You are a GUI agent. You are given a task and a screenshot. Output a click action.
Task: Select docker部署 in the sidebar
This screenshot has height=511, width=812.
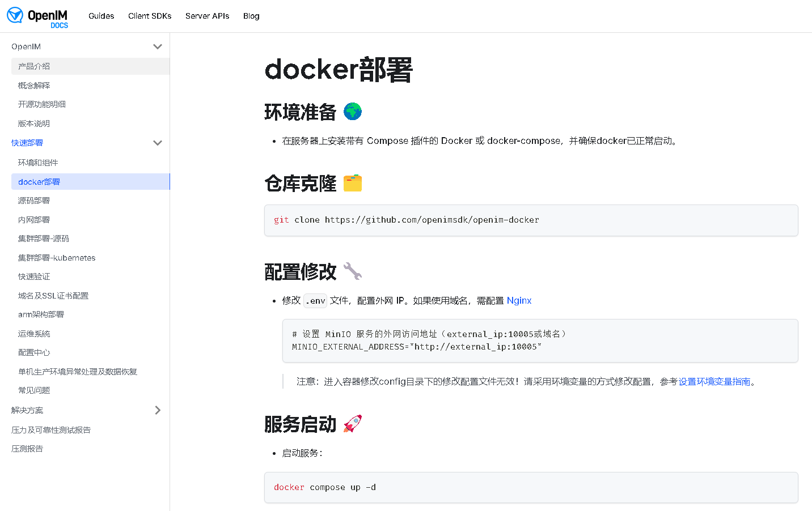click(90, 182)
